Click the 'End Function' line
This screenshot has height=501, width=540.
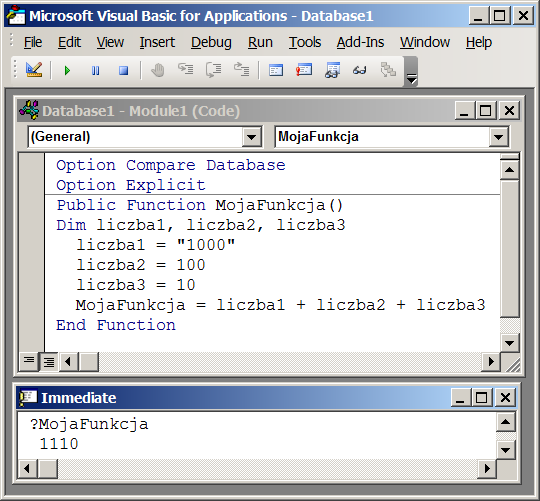point(116,325)
